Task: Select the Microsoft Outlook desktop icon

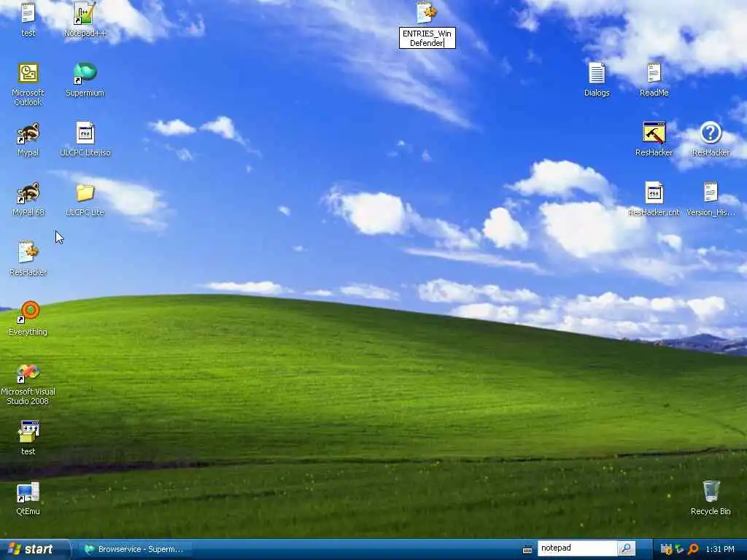Action: [x=28, y=74]
